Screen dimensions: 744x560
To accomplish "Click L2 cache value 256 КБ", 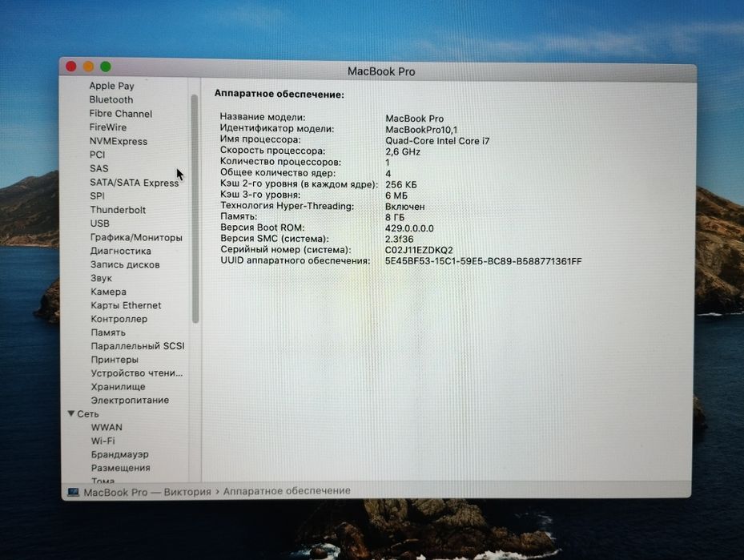I will tap(401, 184).
